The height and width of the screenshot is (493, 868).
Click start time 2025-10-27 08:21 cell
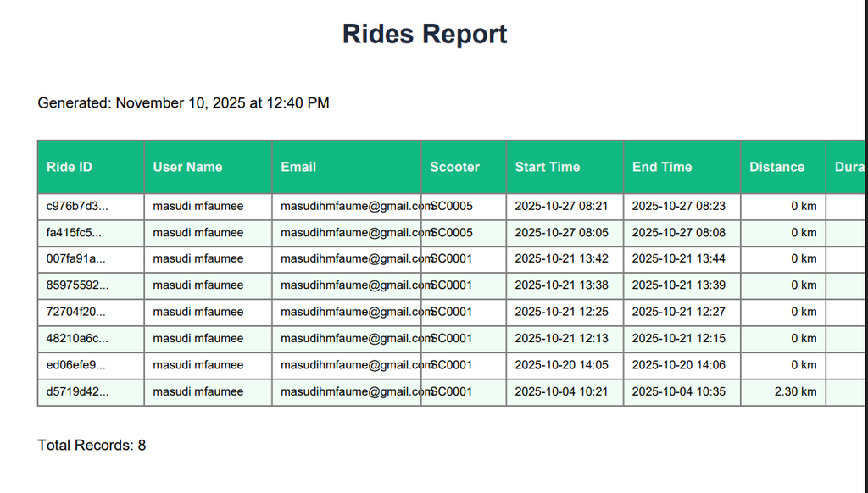coord(561,206)
